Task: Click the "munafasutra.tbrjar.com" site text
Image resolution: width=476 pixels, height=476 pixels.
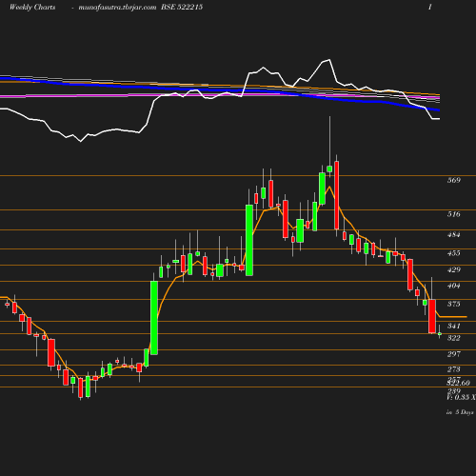Action: (117, 8)
